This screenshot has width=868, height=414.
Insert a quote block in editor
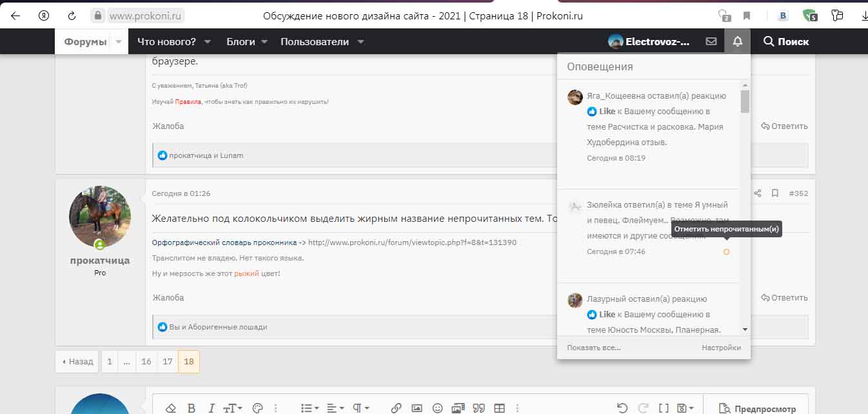[478, 408]
